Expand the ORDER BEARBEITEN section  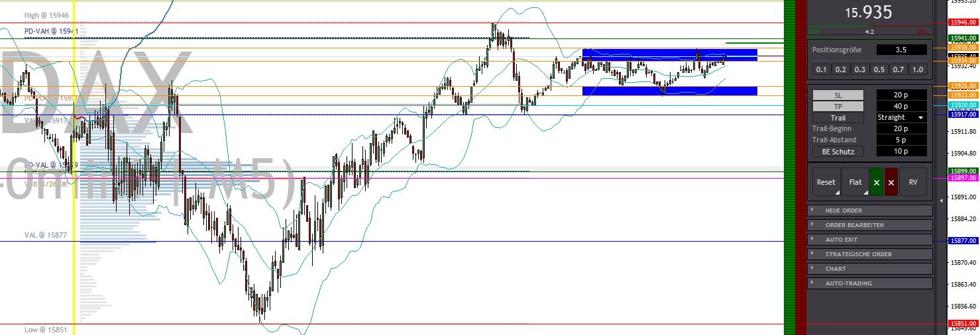[x=870, y=225]
